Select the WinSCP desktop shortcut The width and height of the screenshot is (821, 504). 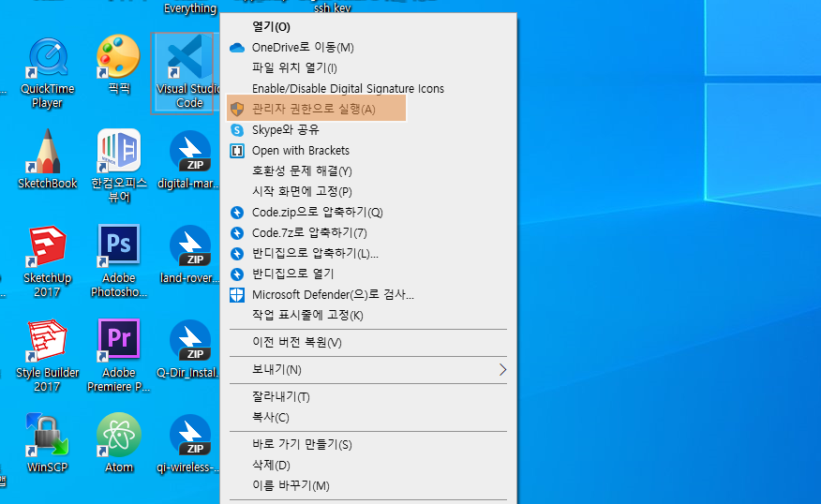[48, 444]
